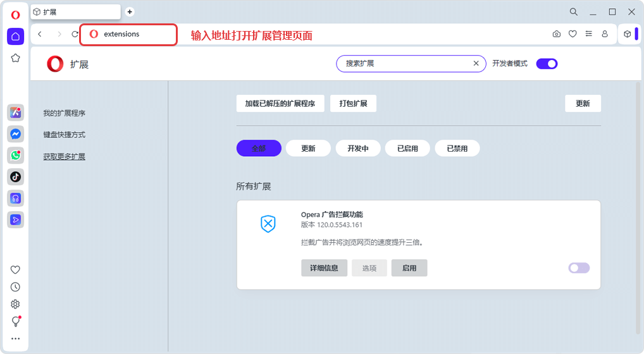Open WhatsApp in the sidebar
The width and height of the screenshot is (644, 354).
(x=15, y=156)
